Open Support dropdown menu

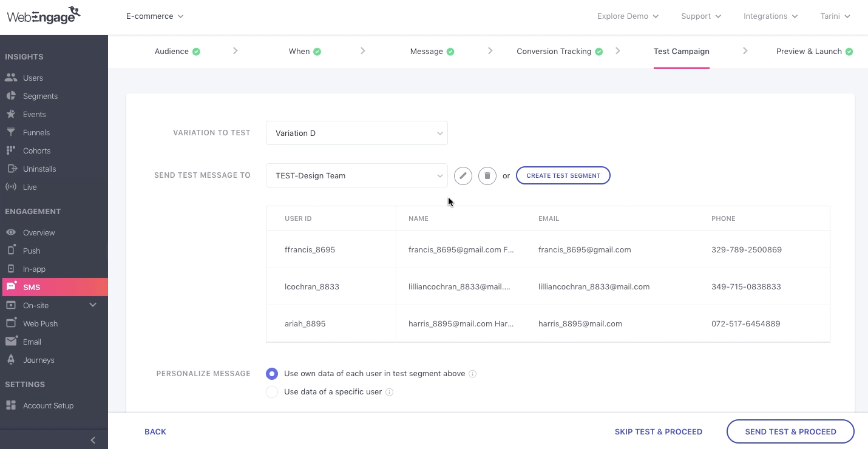[x=701, y=16]
